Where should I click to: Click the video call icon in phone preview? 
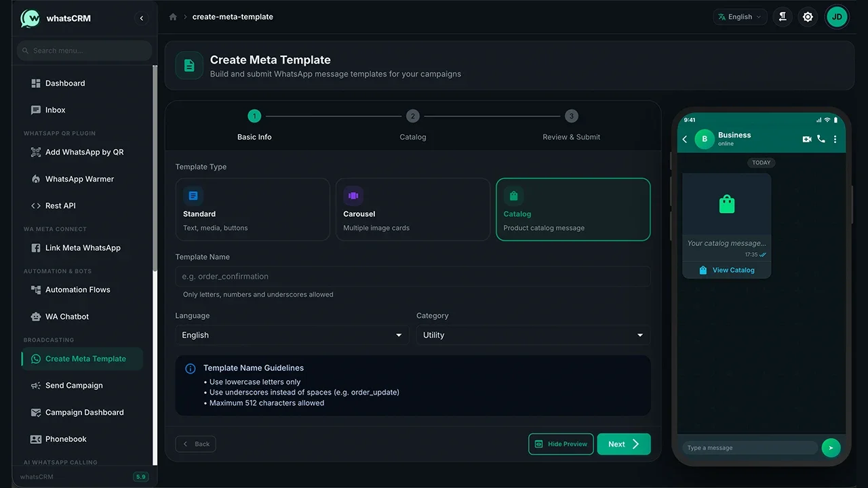[x=807, y=139]
